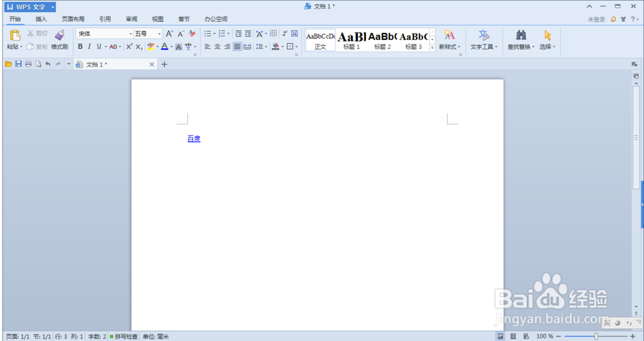Open file with the folder icon
Viewport: 644px width, 341px height.
pyautogui.click(x=8, y=64)
